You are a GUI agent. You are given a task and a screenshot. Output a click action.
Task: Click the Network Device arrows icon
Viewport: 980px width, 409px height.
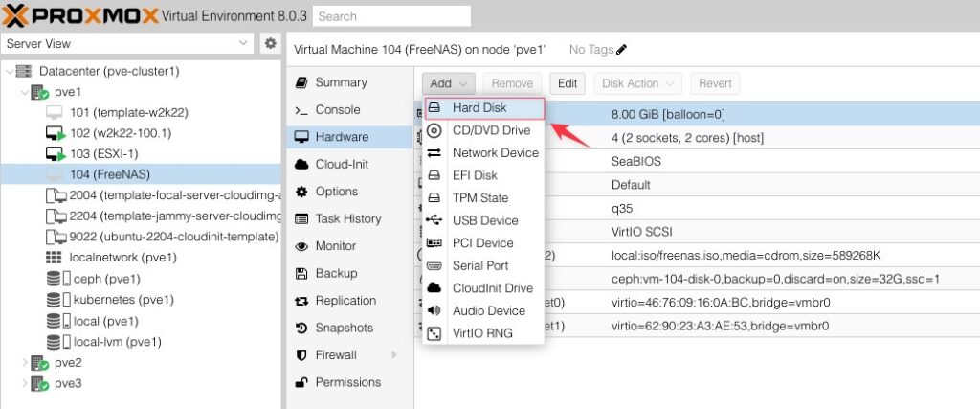[x=434, y=152]
